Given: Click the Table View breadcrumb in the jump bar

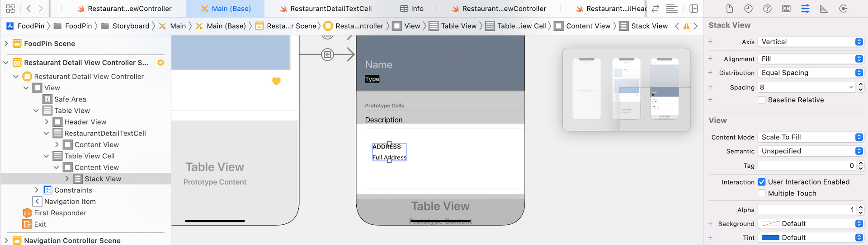Looking at the screenshot, I should pyautogui.click(x=453, y=26).
